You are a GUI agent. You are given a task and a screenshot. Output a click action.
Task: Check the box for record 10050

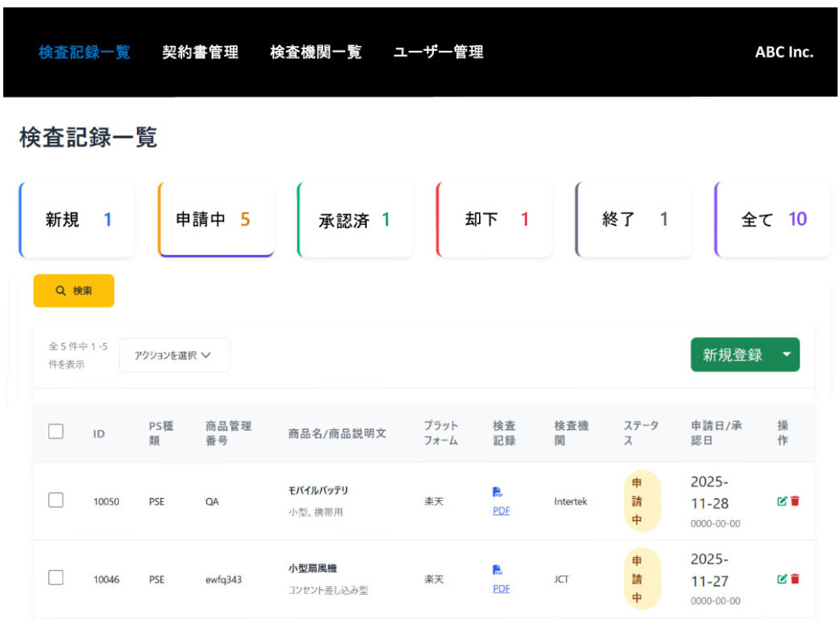tap(56, 500)
